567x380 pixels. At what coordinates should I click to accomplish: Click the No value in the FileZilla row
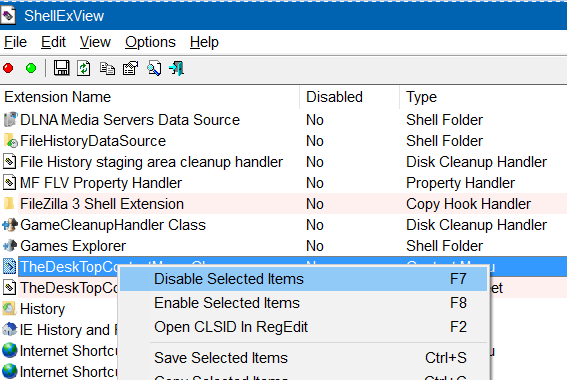[315, 204]
